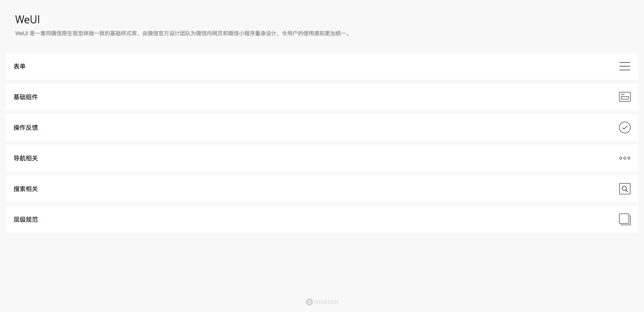Select the 表单 label text

pyautogui.click(x=20, y=66)
